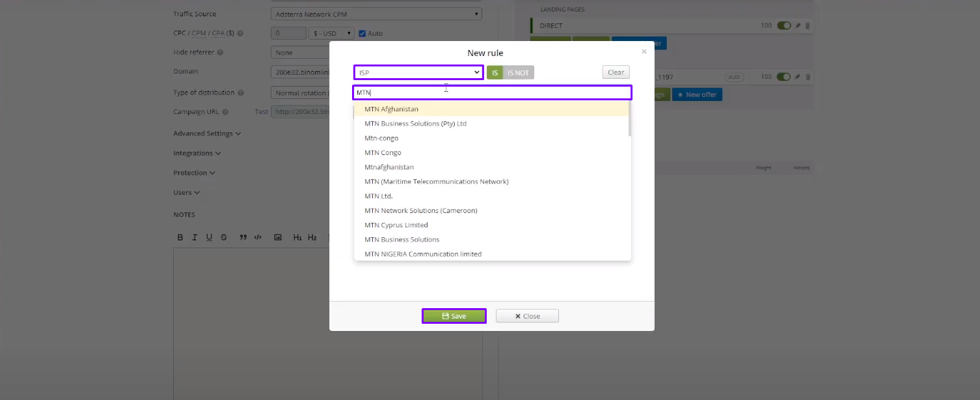Open the Traffic Source dropdown
The height and width of the screenshot is (400, 980).
point(376,14)
